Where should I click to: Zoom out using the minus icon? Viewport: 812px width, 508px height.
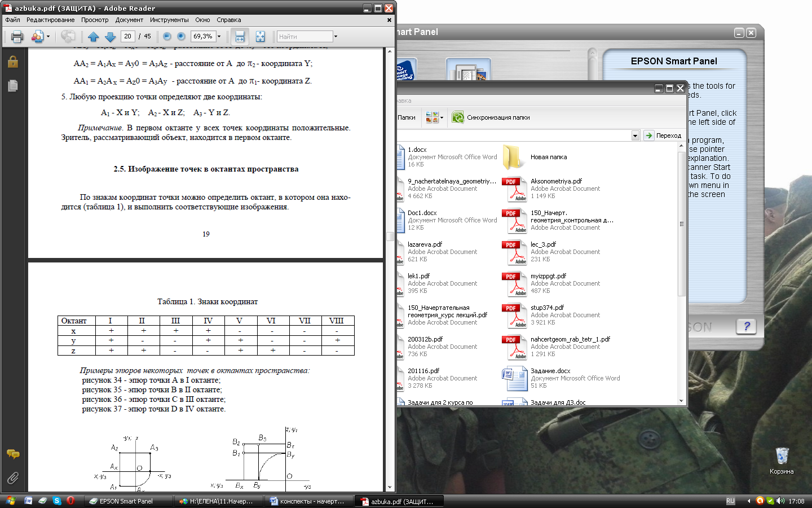(x=167, y=36)
